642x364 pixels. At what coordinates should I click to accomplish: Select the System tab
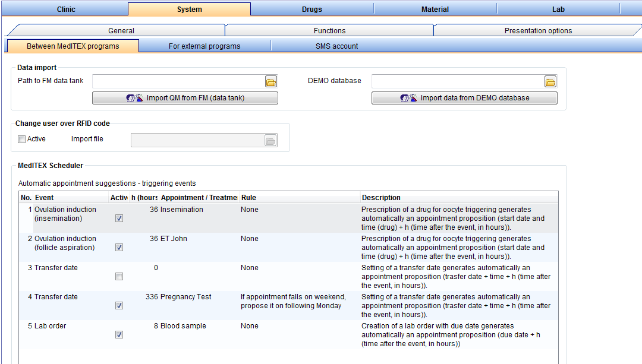189,9
